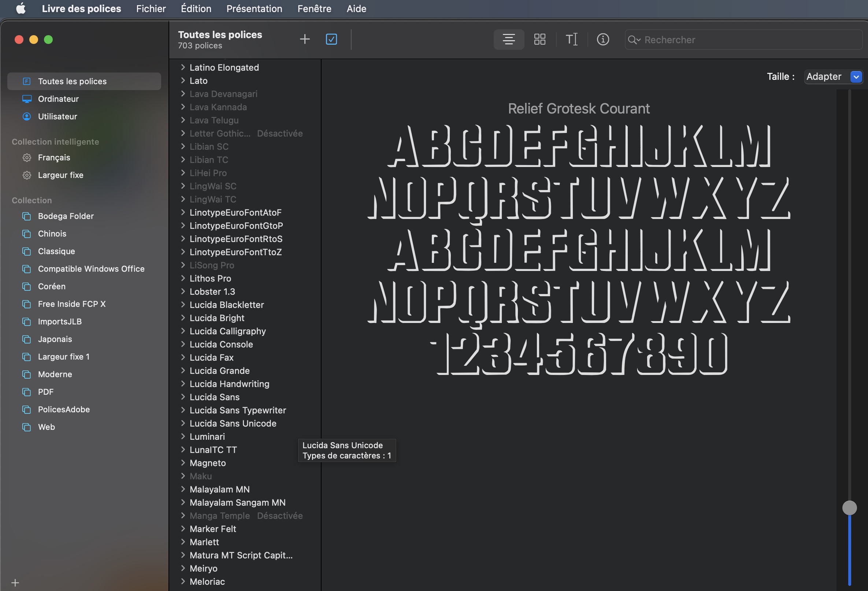Expand the Lucida Grande font family

coord(183,370)
